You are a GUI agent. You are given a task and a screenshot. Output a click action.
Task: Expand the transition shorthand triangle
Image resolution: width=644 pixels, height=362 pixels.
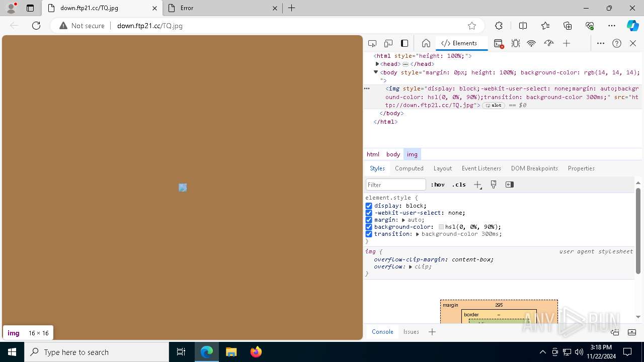pos(418,234)
